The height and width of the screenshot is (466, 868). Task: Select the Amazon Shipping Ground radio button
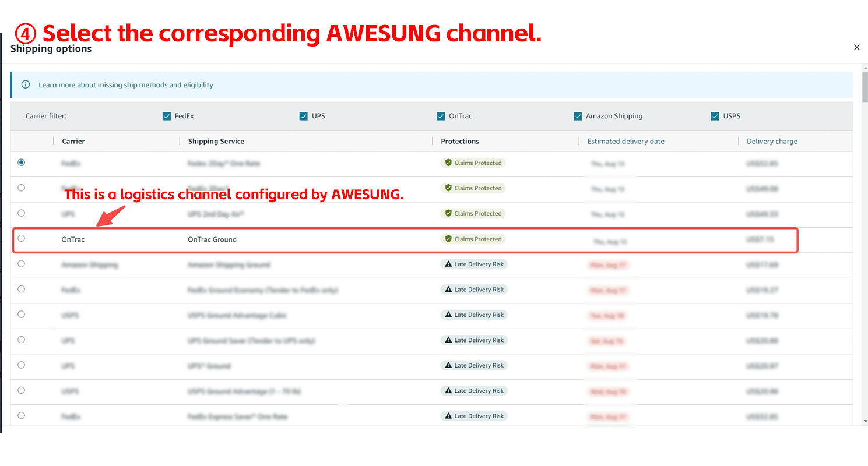(22, 264)
